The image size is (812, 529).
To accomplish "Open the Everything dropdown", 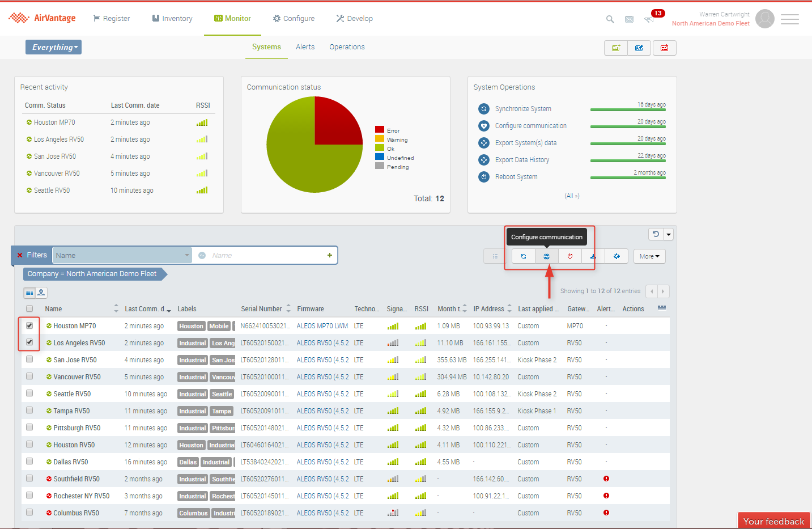I will (x=54, y=47).
